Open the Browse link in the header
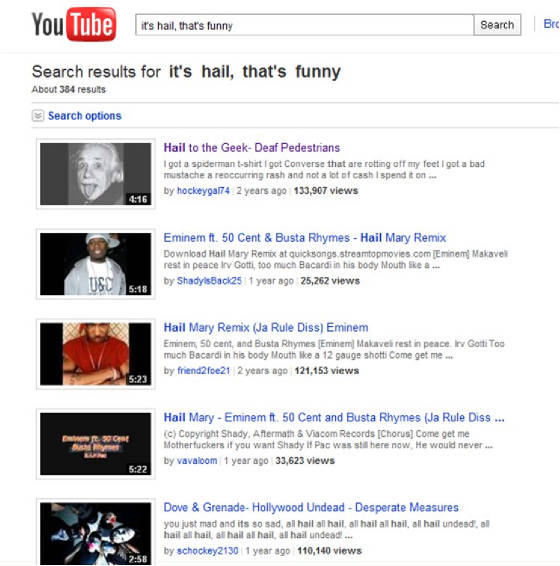 tap(551, 24)
